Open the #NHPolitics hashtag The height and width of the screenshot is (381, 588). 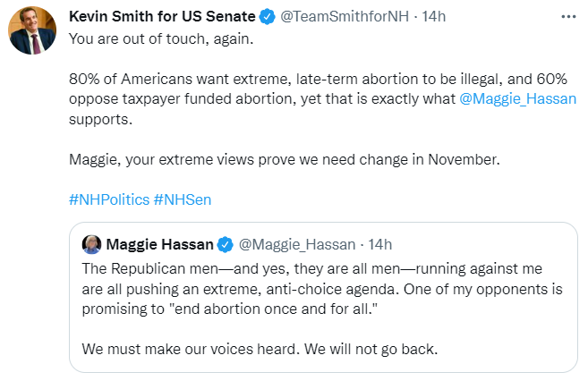click(108, 199)
